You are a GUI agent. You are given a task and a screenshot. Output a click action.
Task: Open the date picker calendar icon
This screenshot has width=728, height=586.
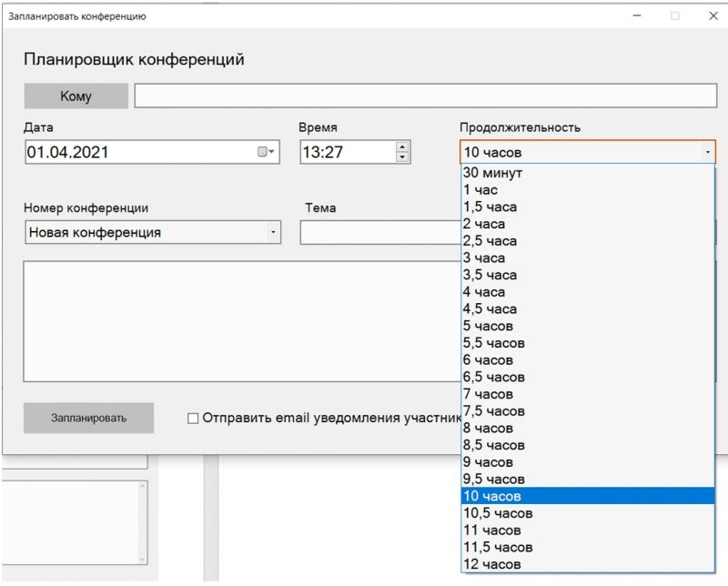[x=266, y=152]
